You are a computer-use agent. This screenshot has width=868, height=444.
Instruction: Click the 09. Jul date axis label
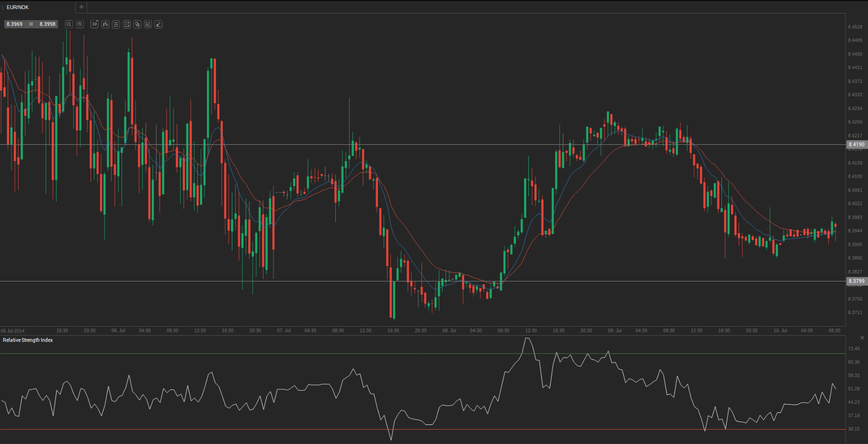615,330
